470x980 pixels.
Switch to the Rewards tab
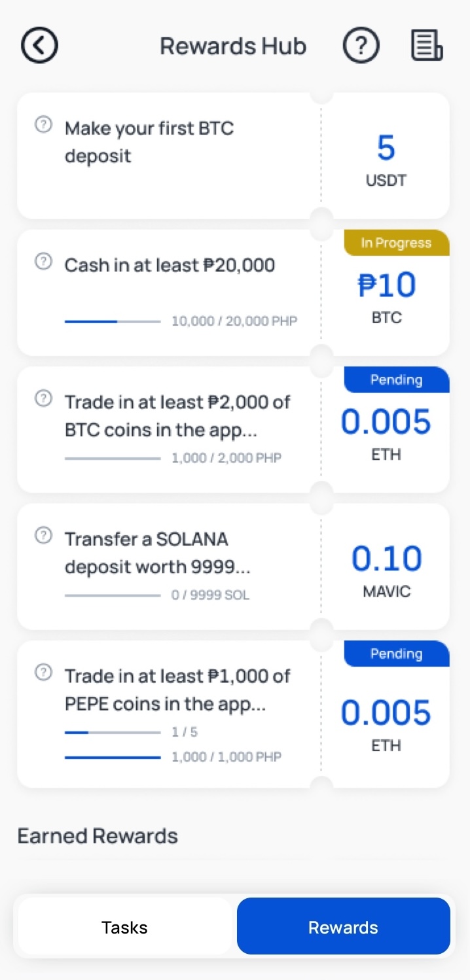tap(343, 926)
